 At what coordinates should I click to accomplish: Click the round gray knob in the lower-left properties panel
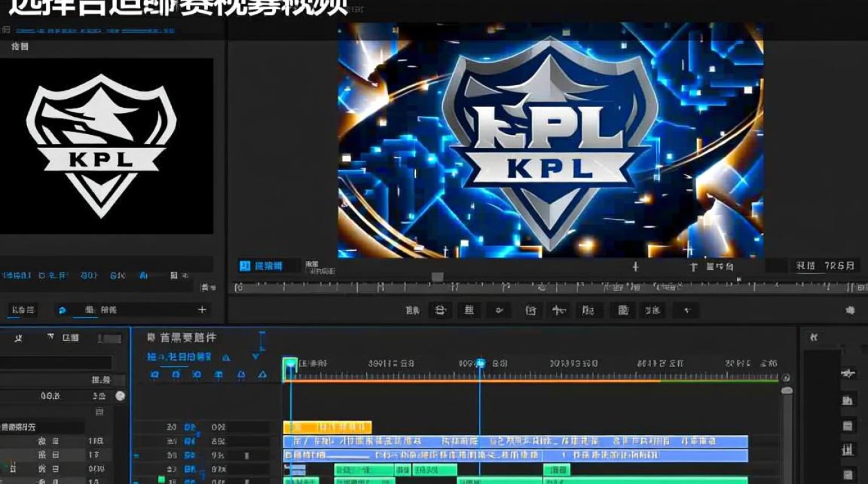pos(120,396)
